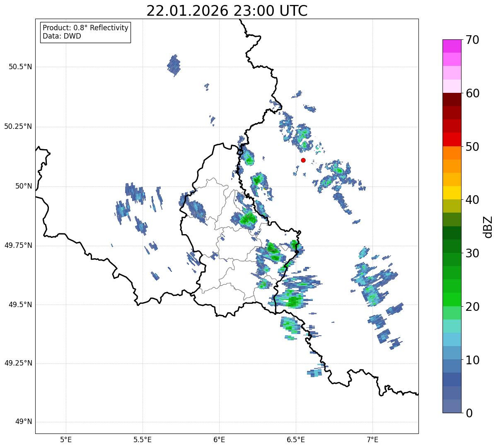Click the 5°E longitude tick label

[x=66, y=439]
